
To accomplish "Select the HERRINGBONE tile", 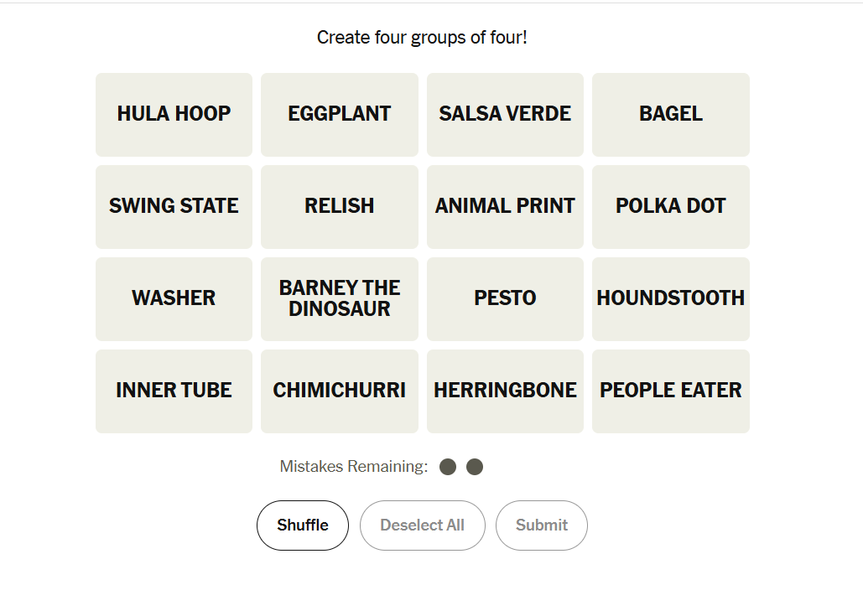I will click(x=505, y=391).
